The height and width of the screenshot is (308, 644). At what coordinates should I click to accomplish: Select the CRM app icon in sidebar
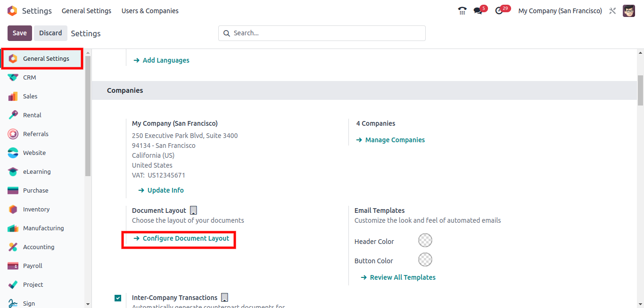(x=13, y=77)
